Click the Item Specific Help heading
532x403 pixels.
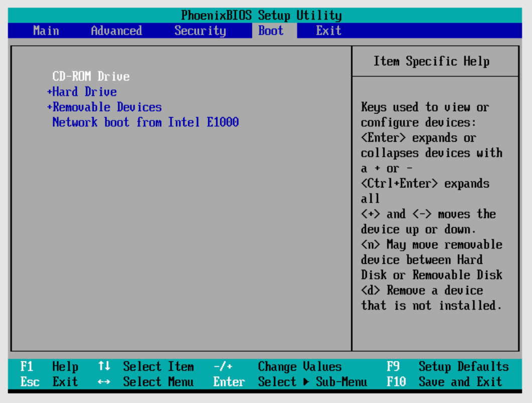(x=431, y=61)
